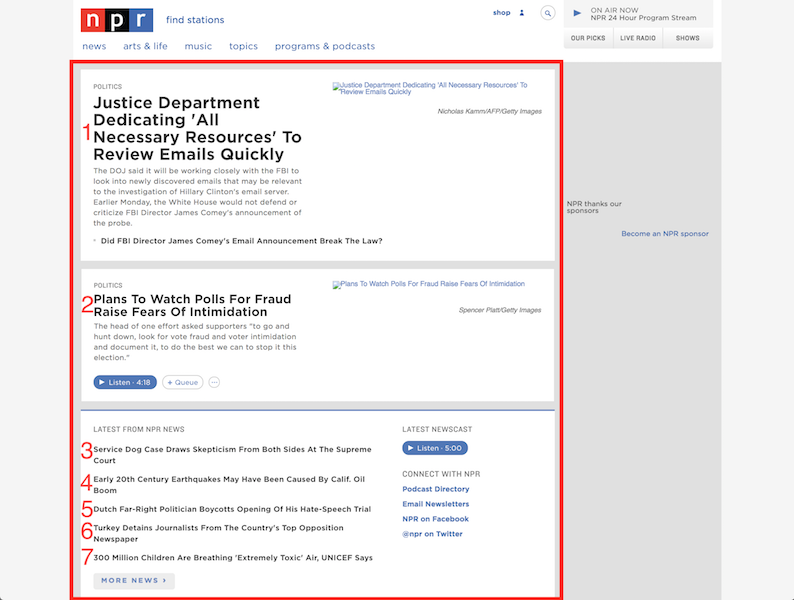Open the three-dots more options button
This screenshot has width=794, height=600.
point(214,382)
